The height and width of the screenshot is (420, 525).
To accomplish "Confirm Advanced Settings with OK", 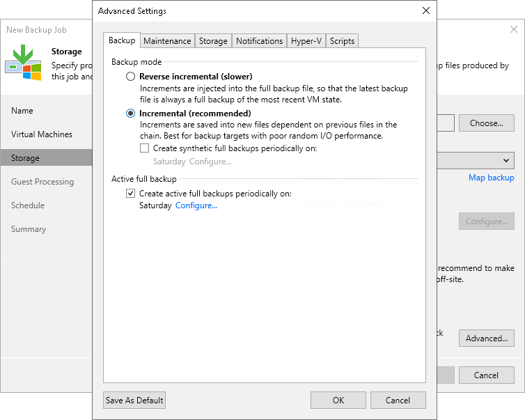I will (338, 400).
